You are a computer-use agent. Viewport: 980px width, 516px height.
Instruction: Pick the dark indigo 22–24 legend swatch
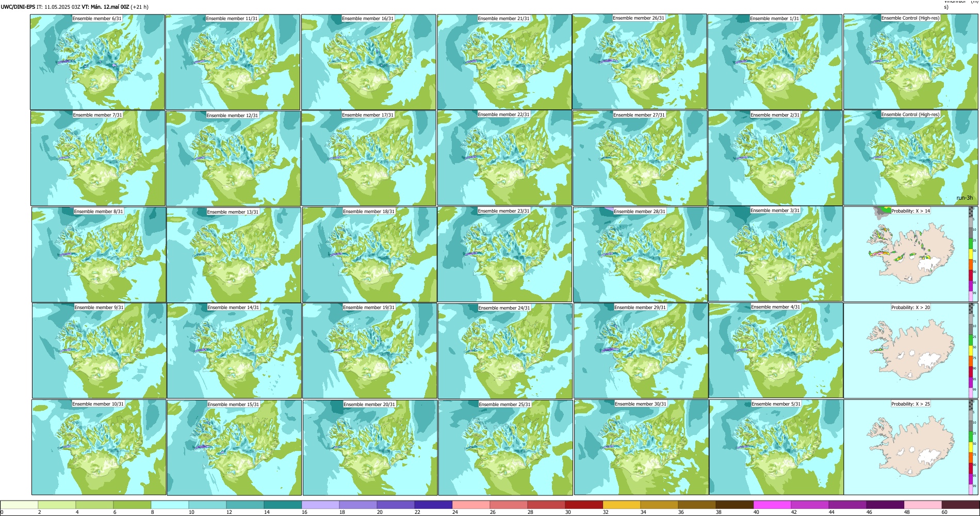(433, 505)
